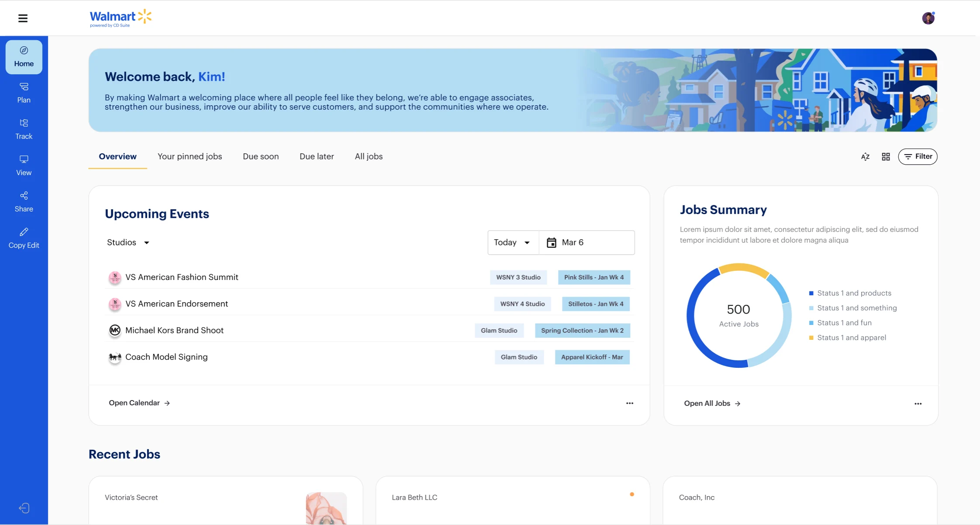Switch to Your pinned jobs tab
The width and height of the screenshot is (980, 525).
click(x=190, y=157)
